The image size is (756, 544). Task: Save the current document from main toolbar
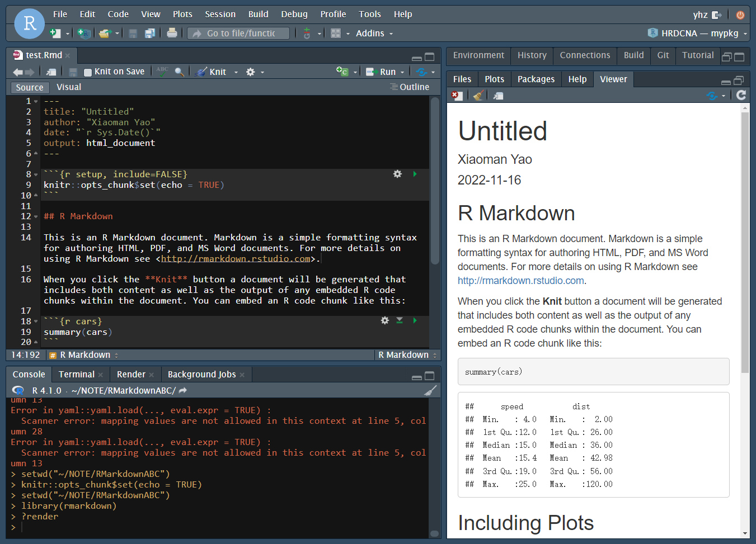point(133,34)
